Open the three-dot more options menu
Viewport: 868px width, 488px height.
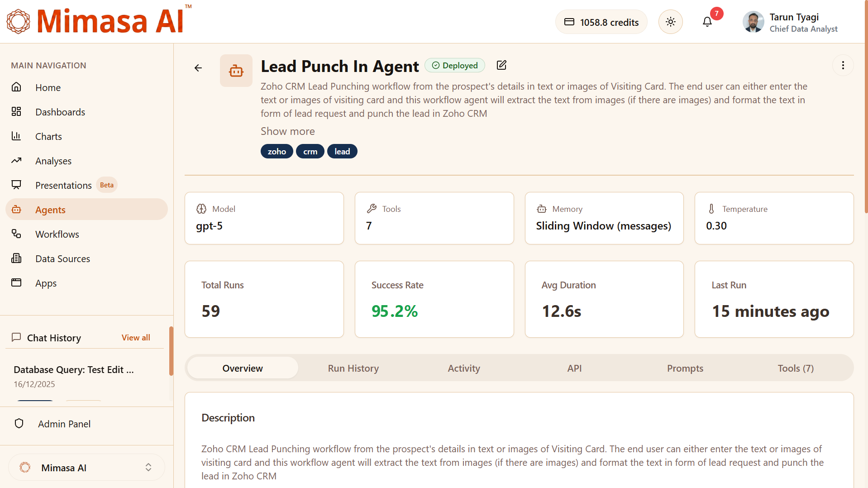click(843, 65)
